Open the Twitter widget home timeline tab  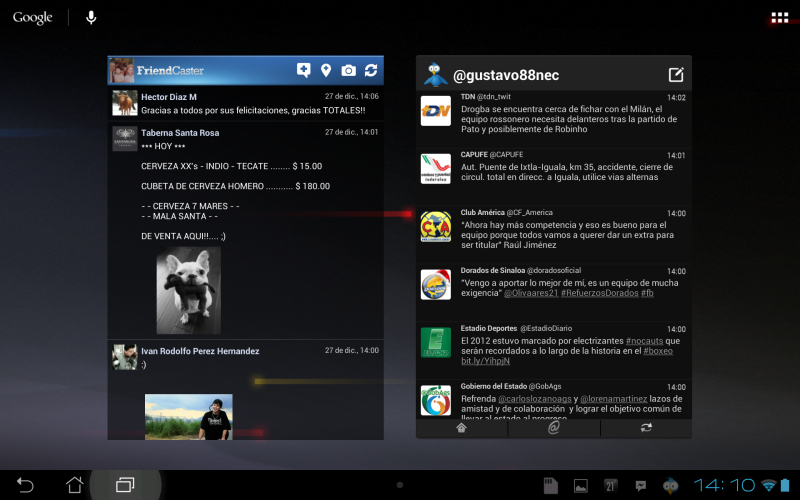pyautogui.click(x=461, y=428)
